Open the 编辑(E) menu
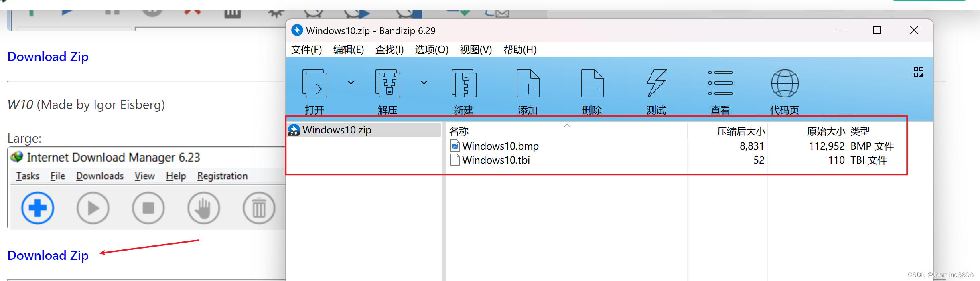The image size is (980, 281). click(349, 50)
